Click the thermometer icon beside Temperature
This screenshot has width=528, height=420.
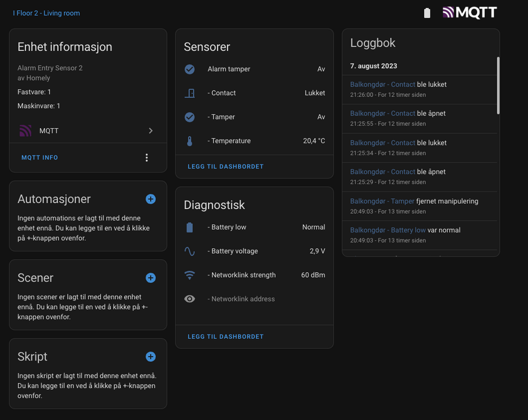[189, 141]
